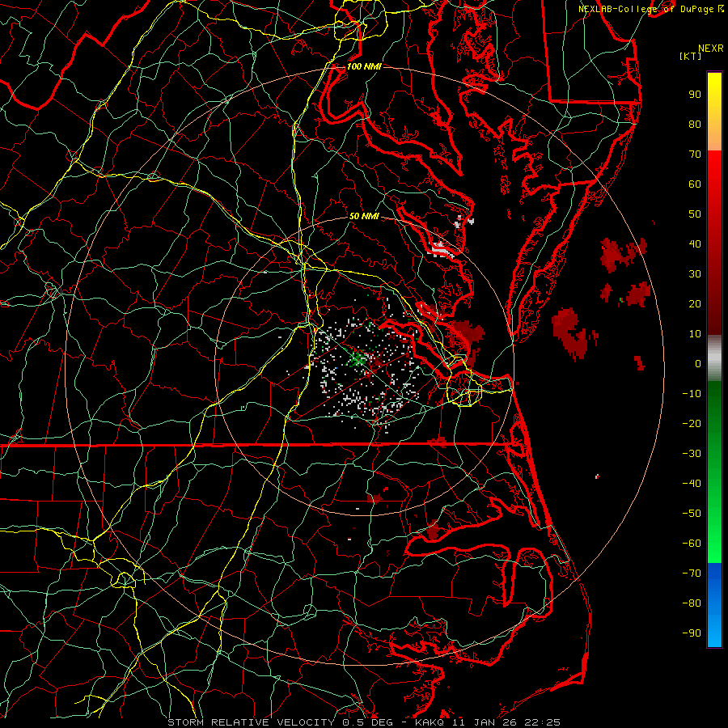This screenshot has height=728, width=728.
Task: Click the 50 value on velocity scale
Action: pos(695,214)
